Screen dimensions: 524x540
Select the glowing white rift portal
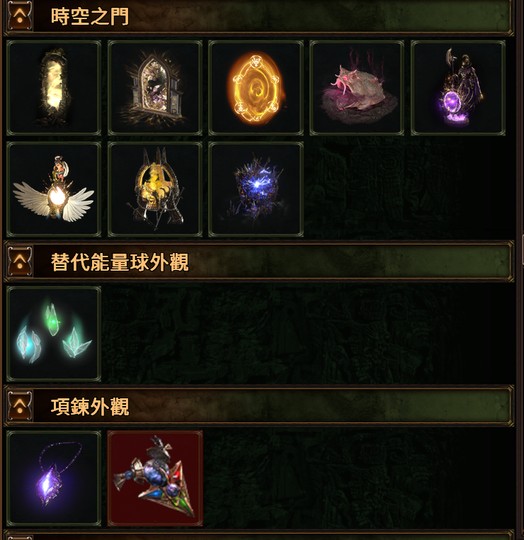[x=54, y=88]
